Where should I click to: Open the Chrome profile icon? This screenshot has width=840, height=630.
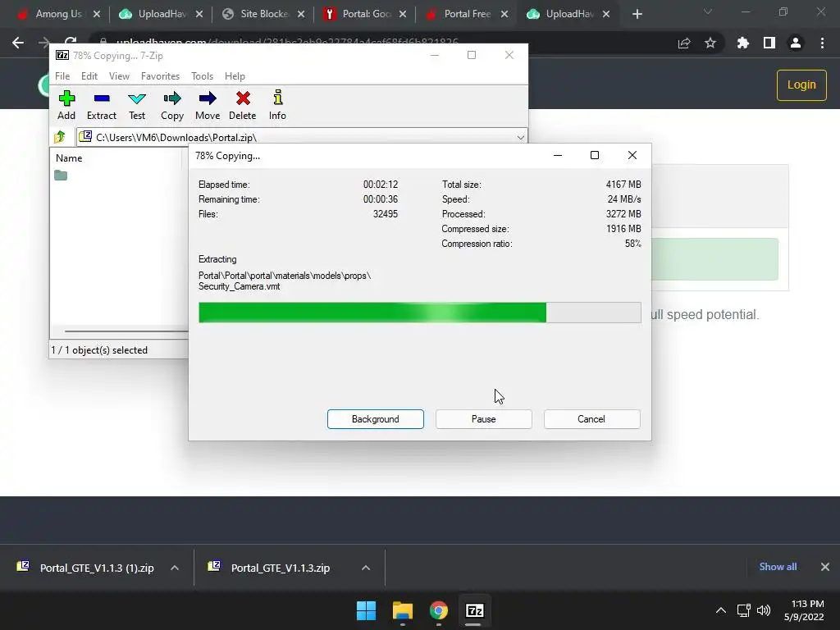click(796, 43)
